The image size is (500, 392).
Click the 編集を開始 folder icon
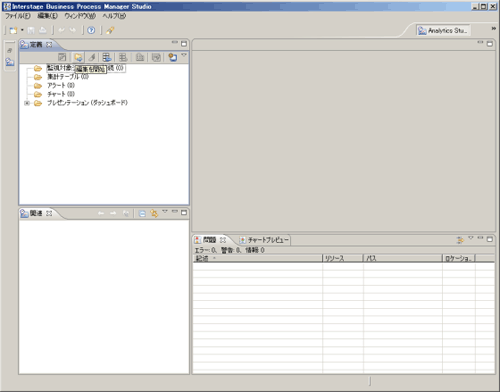(78, 57)
